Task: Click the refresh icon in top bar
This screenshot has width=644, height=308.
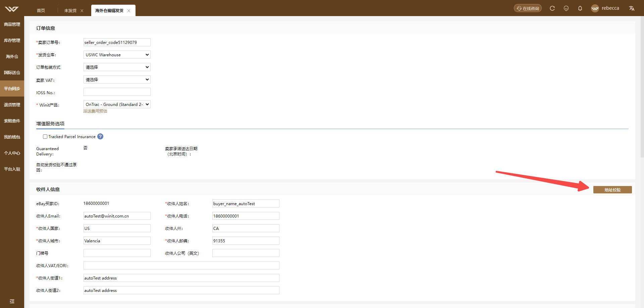Action: click(552, 8)
